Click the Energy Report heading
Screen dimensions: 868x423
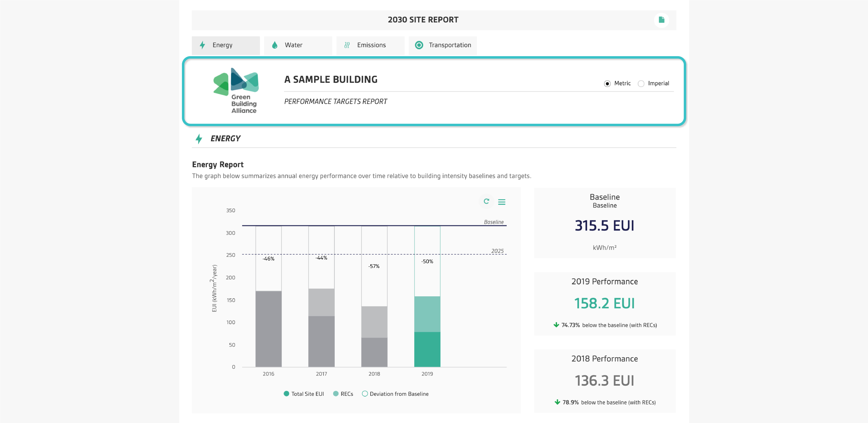pos(218,165)
